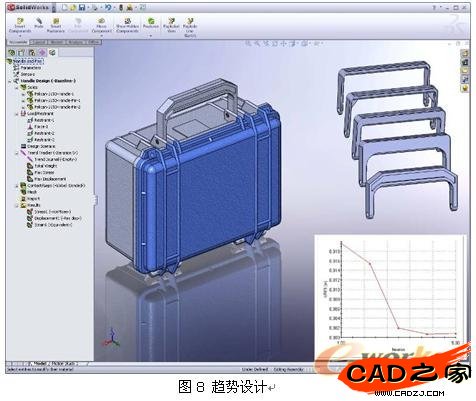
Task: Click the Undo arrow icon
Action: pos(108,7)
